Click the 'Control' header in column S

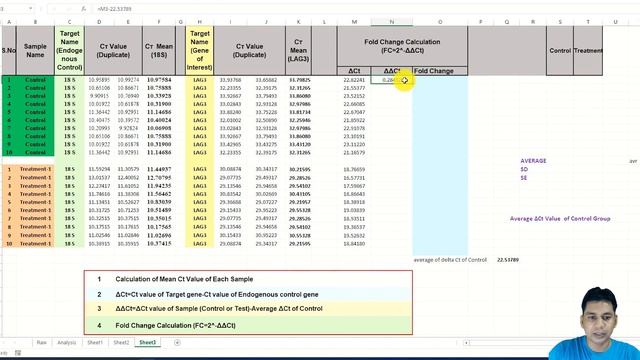pyautogui.click(x=560, y=51)
